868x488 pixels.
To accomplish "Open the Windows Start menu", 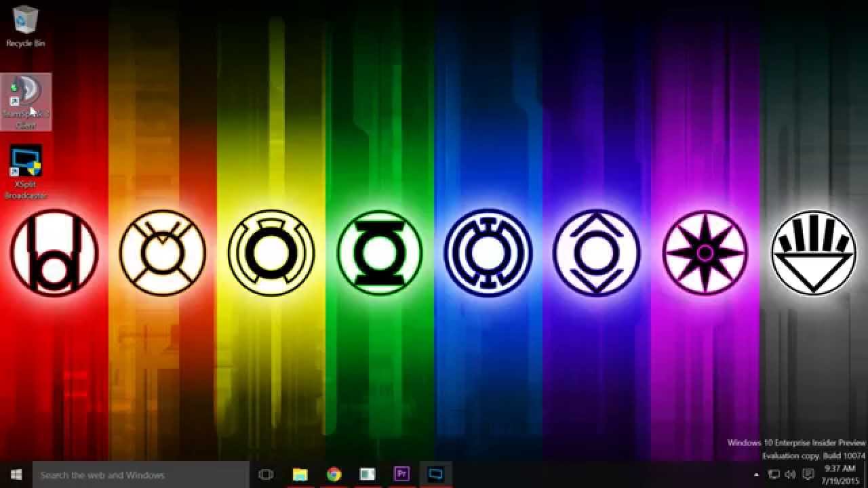I will pyautogui.click(x=16, y=474).
